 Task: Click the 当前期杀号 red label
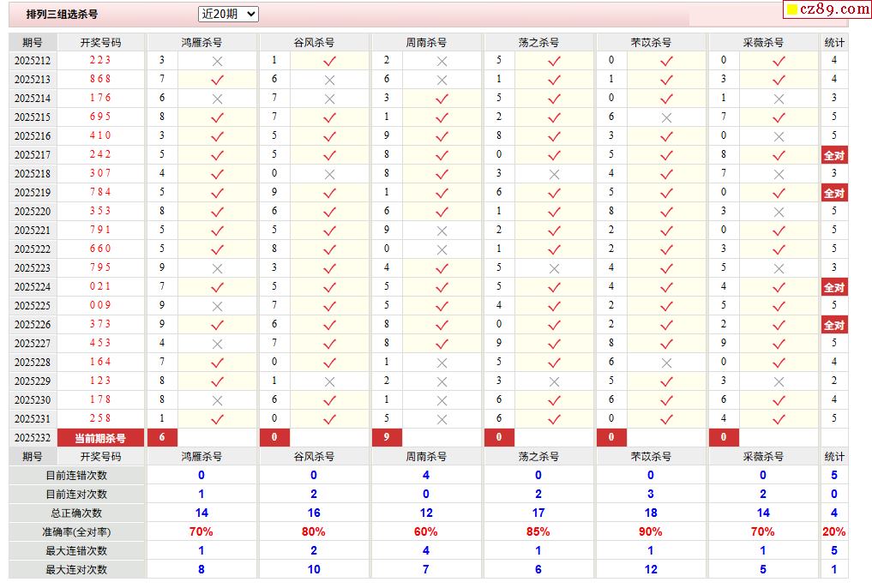(x=100, y=438)
